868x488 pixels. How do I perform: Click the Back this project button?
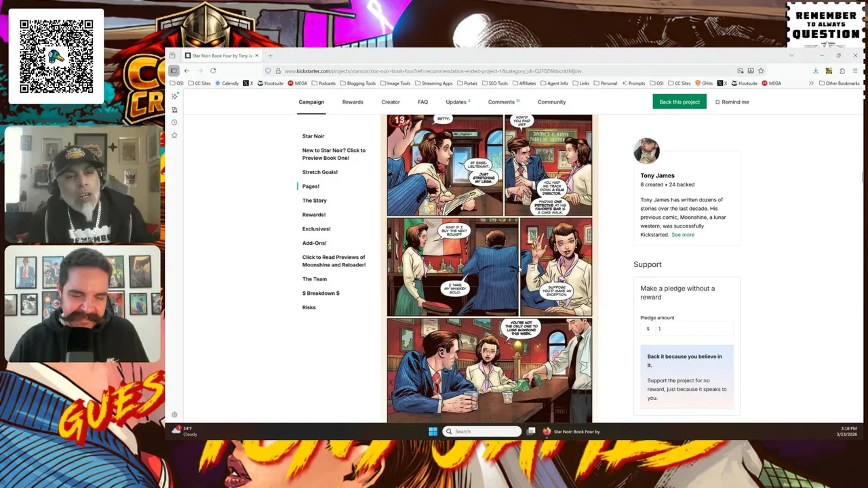pos(679,102)
